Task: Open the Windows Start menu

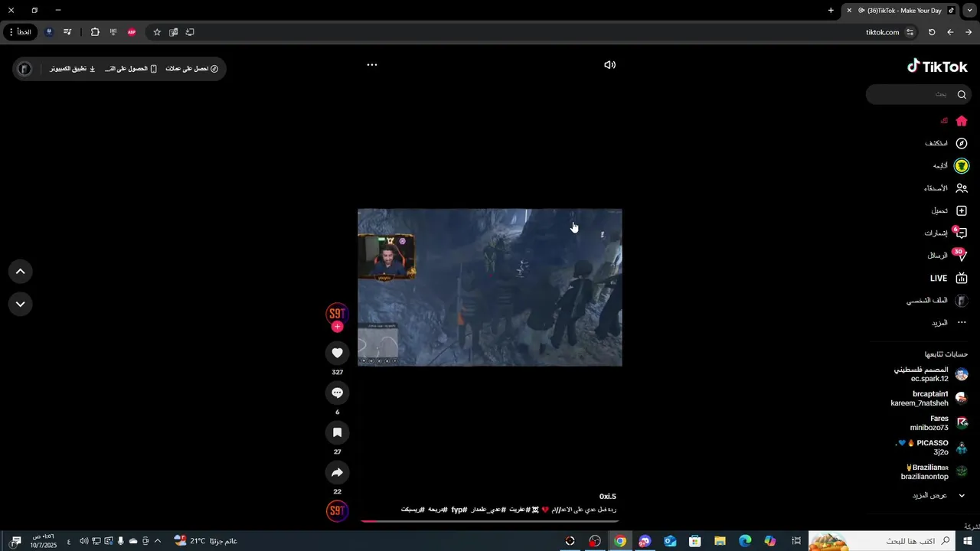Action: [x=968, y=541]
